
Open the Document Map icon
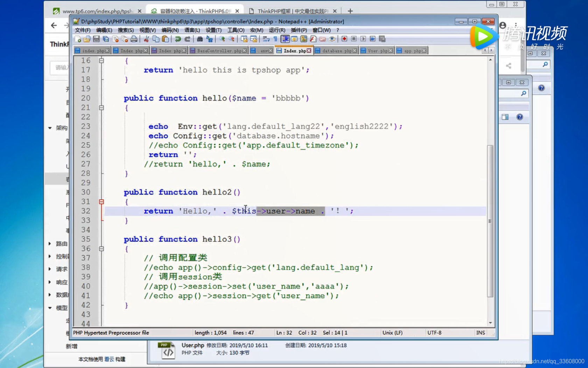coord(304,39)
